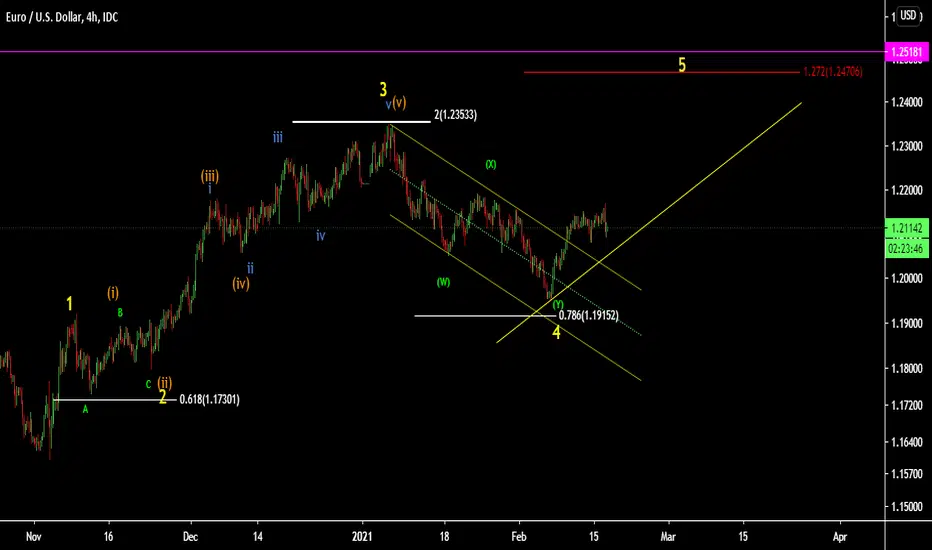
Task: Click yellow wave label 2
Action: pyautogui.click(x=162, y=397)
